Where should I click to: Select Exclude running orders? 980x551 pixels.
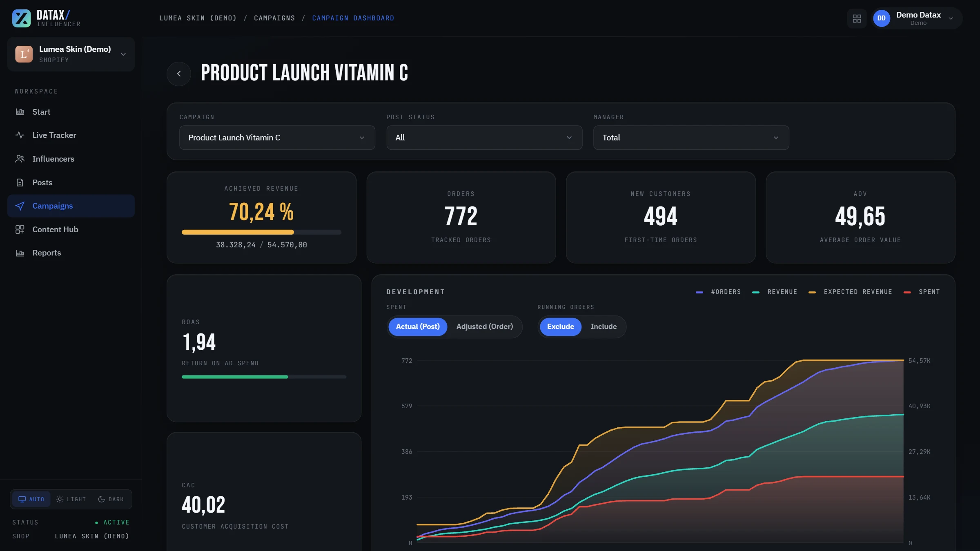pyautogui.click(x=560, y=327)
